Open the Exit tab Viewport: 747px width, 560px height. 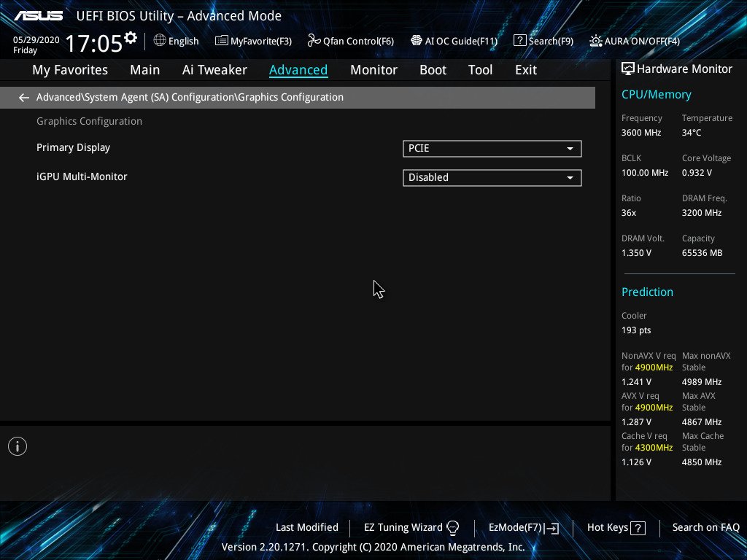pyautogui.click(x=526, y=70)
